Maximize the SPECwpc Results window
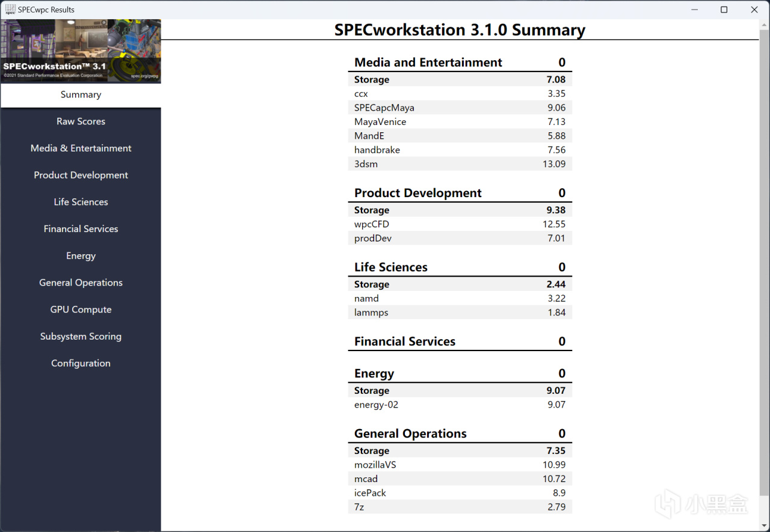 pyautogui.click(x=724, y=10)
